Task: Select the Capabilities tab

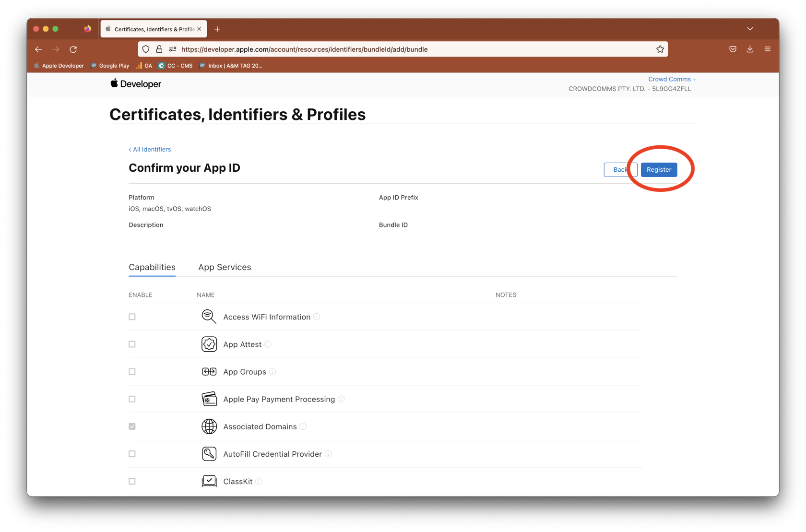Action: [x=152, y=267]
